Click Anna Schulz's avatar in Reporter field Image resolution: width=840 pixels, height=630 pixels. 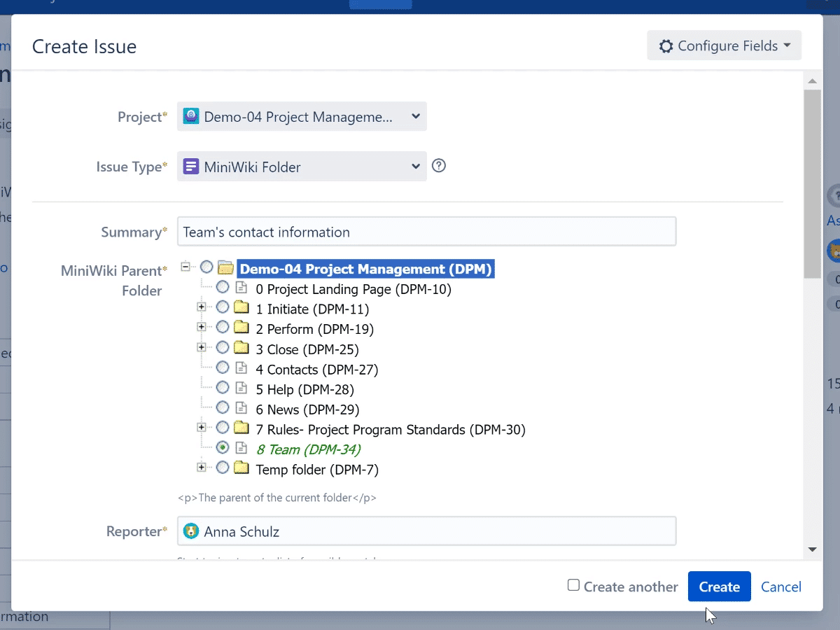(x=191, y=531)
